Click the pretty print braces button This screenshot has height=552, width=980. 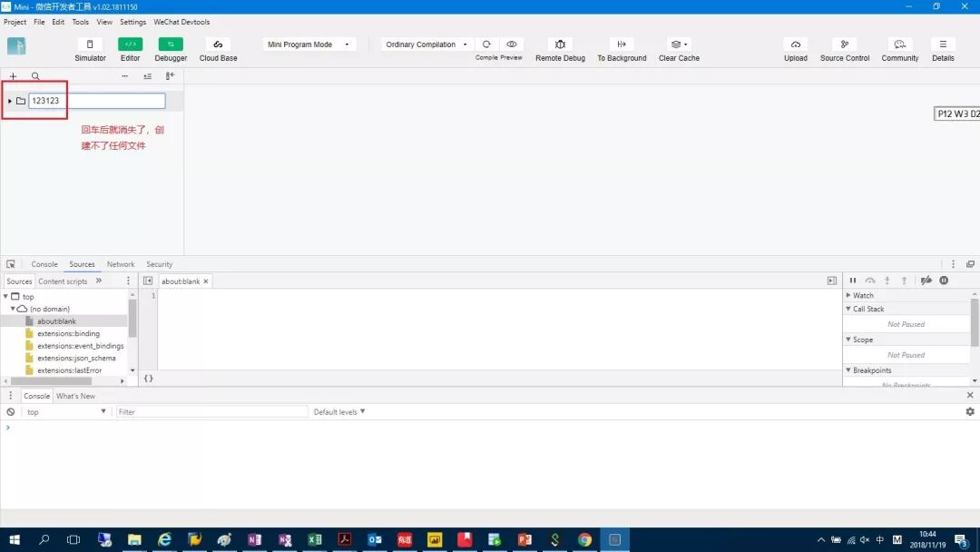coord(148,379)
